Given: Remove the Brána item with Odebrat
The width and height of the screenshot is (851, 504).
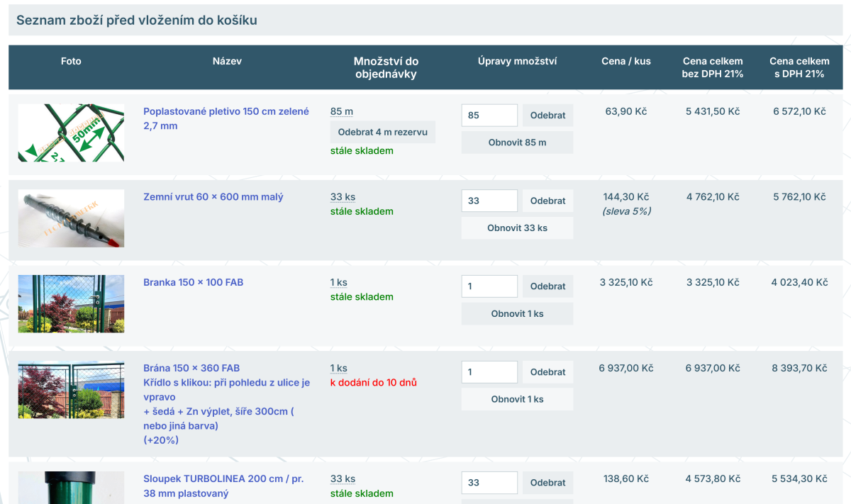Looking at the screenshot, I should coord(547,372).
